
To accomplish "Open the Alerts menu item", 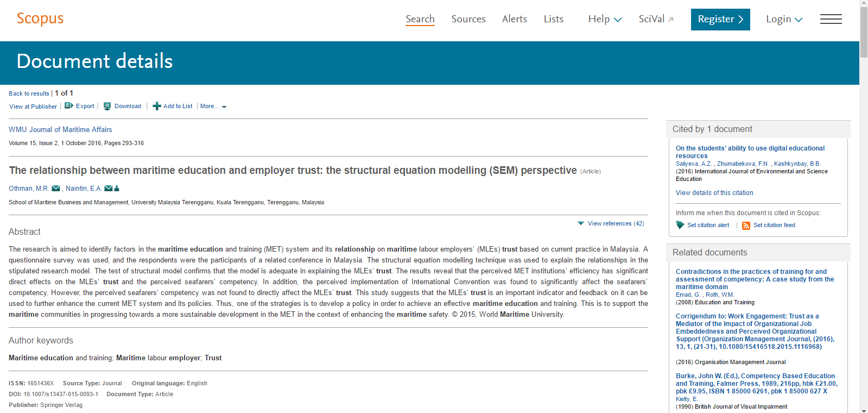I will pos(515,19).
